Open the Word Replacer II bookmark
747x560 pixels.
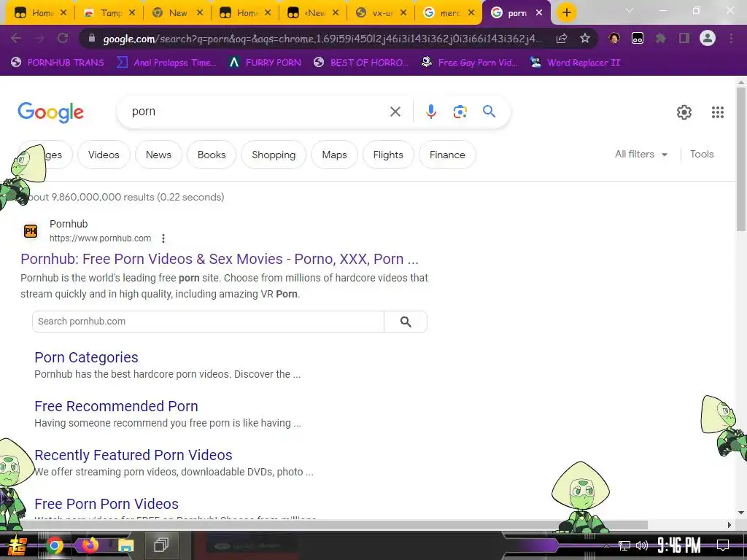576,63
